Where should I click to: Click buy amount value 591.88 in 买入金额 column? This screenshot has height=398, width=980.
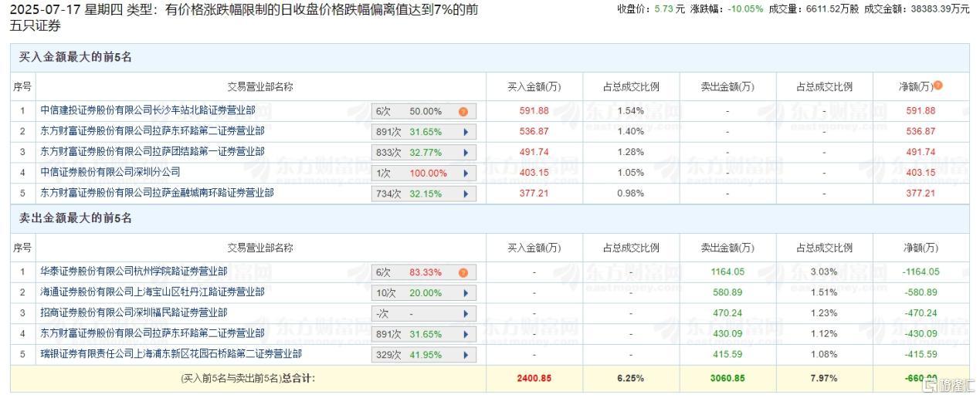[534, 111]
